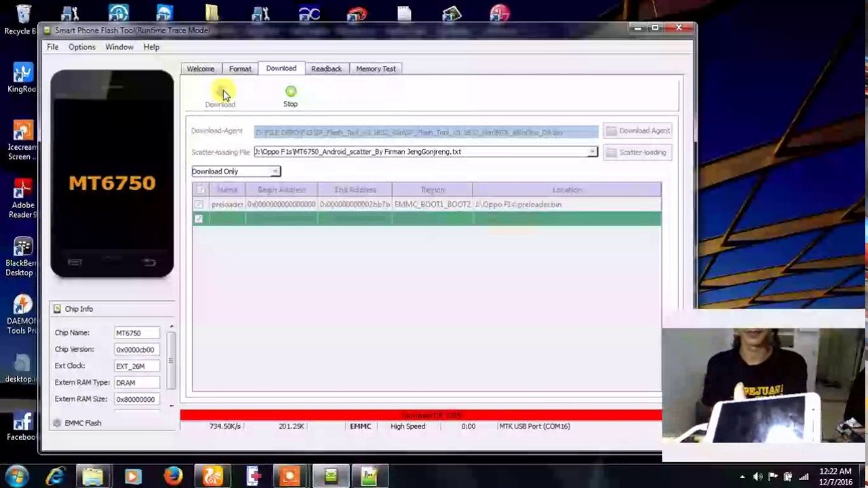Screen dimensions: 868x488
Task: Click the End Address column header
Action: (355, 190)
